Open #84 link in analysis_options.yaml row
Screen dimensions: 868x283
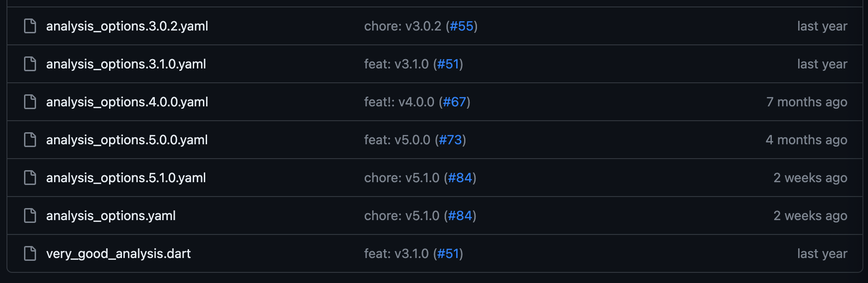pos(460,215)
